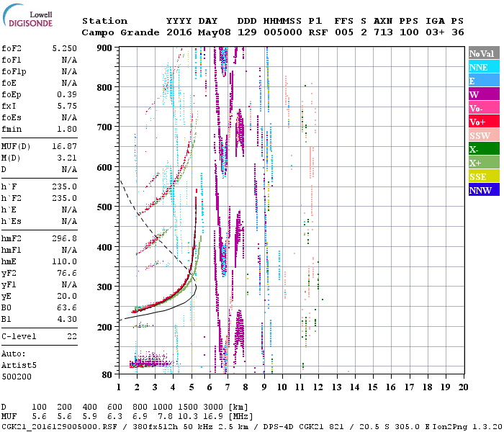Select the Vo+ red legend swatch
The width and height of the screenshot is (504, 432).
click(x=484, y=122)
